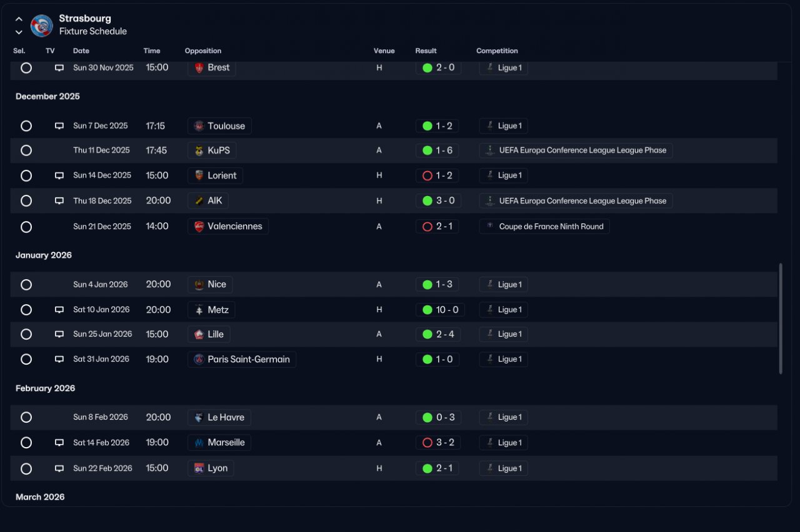This screenshot has width=800, height=532.
Task: Select the radio button for Le Havre match
Action: [x=26, y=417]
